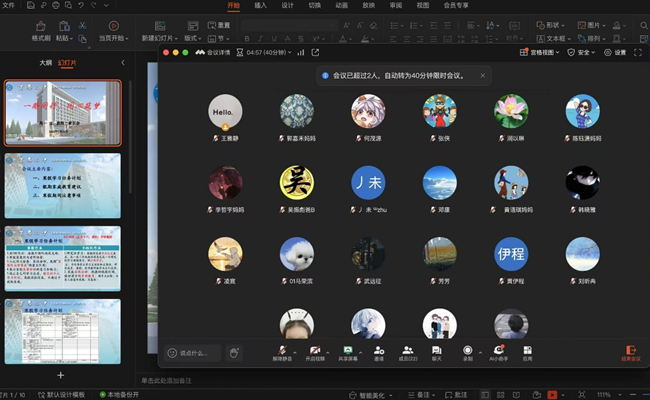The height and width of the screenshot is (400, 650).
Task: Open meeting Settings
Action: point(615,52)
